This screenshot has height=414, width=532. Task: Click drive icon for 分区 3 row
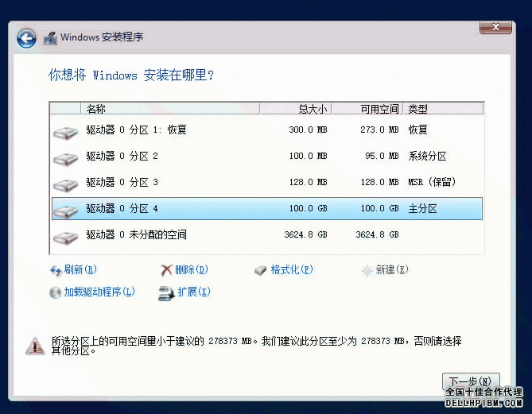[x=66, y=185]
